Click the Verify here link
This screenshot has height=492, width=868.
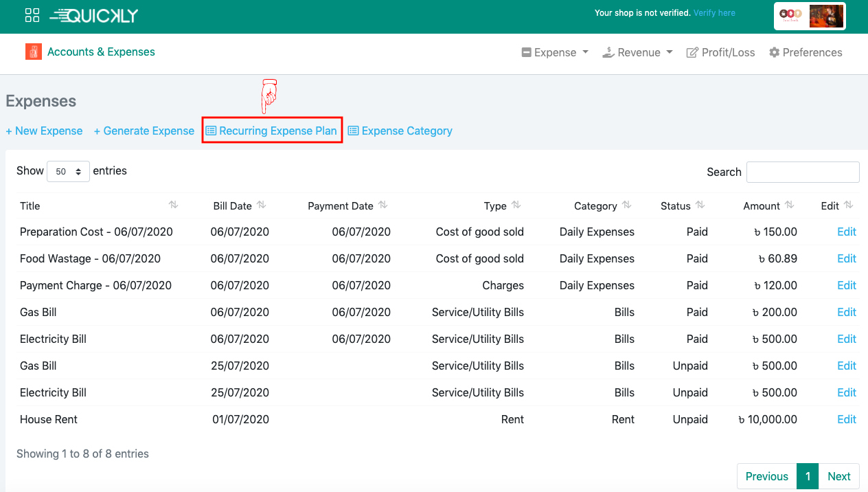click(714, 13)
